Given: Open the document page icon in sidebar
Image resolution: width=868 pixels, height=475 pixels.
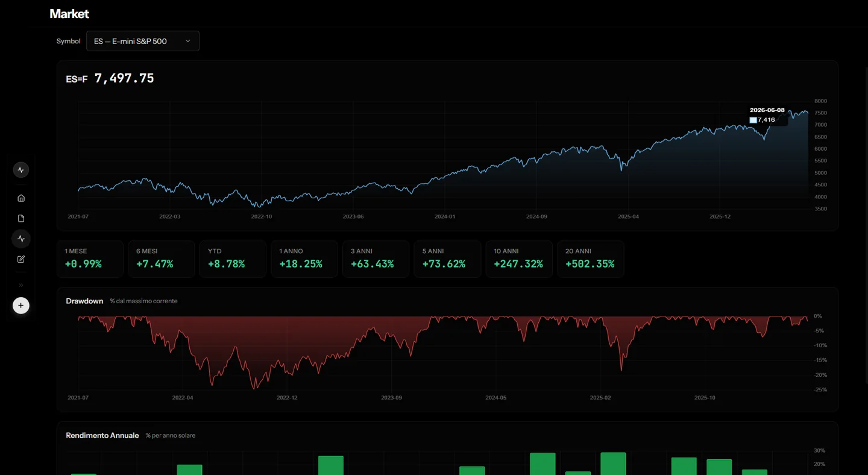Looking at the screenshot, I should (x=21, y=218).
